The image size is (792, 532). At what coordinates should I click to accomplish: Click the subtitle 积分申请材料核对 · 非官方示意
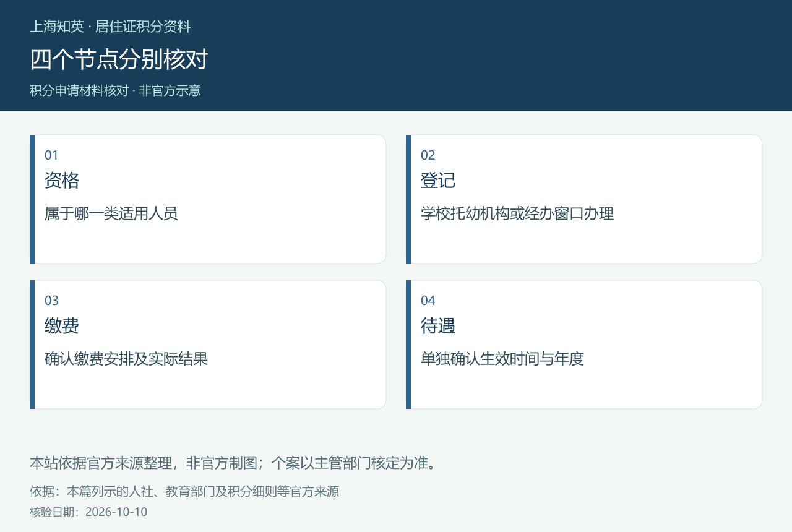click(x=115, y=90)
